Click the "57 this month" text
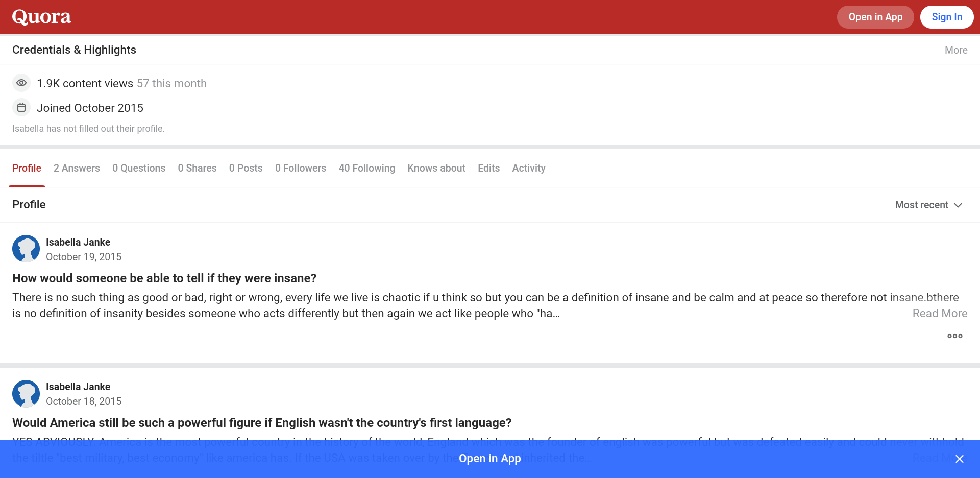This screenshot has height=478, width=980. click(171, 83)
